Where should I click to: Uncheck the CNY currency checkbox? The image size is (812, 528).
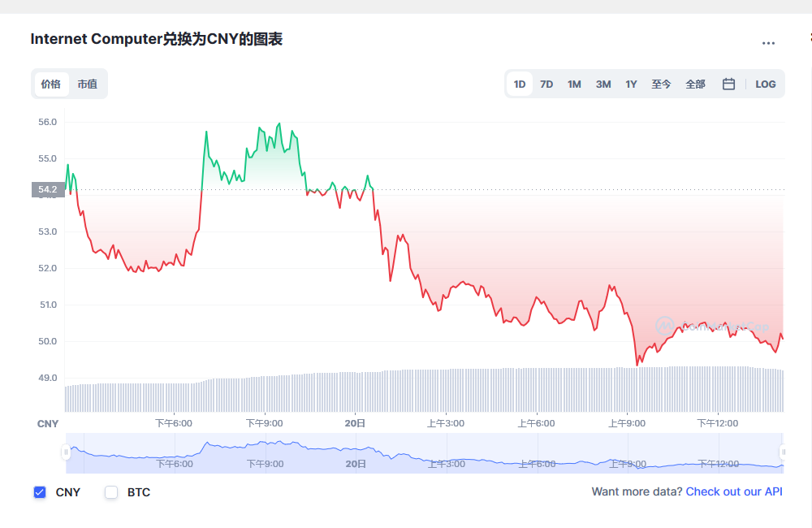[x=40, y=492]
